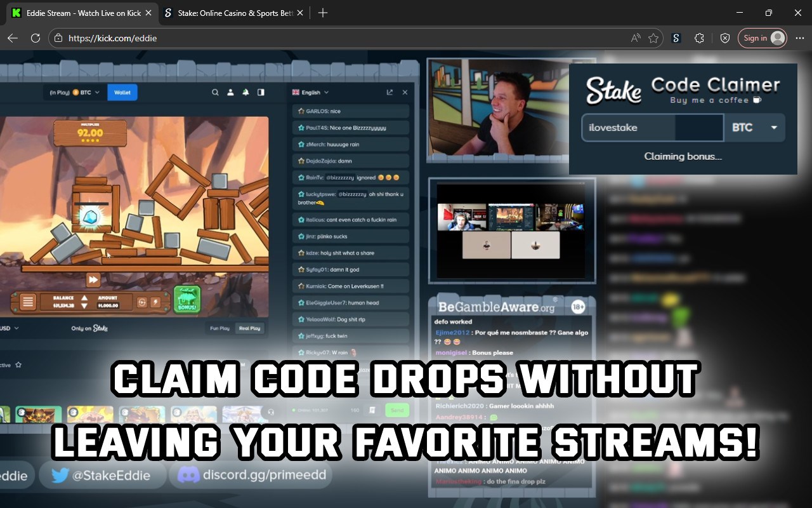The width and height of the screenshot is (812, 508).
Task: Switch to Real Play mode
Action: (249, 328)
